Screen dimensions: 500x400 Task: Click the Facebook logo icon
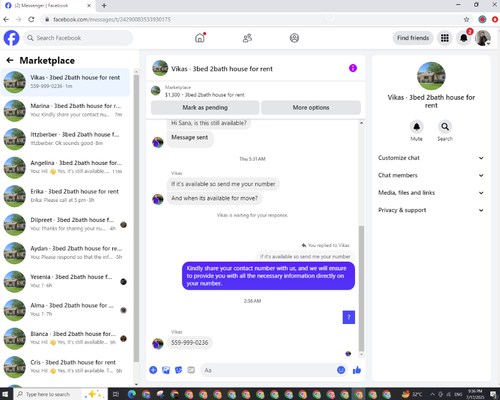pyautogui.click(x=11, y=38)
